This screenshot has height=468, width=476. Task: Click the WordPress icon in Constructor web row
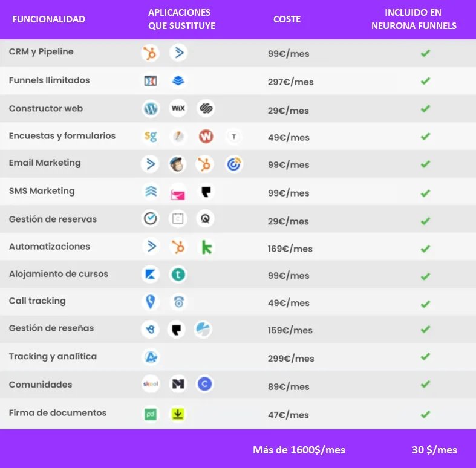pyautogui.click(x=151, y=108)
